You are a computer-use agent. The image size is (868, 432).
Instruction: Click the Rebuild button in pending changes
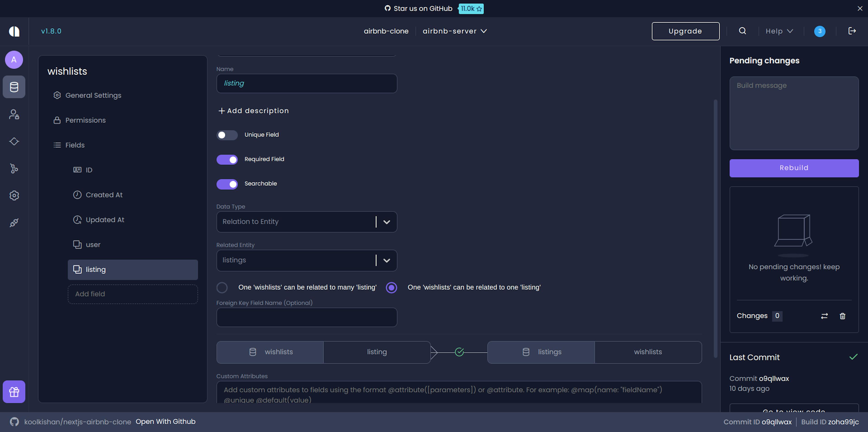point(794,168)
